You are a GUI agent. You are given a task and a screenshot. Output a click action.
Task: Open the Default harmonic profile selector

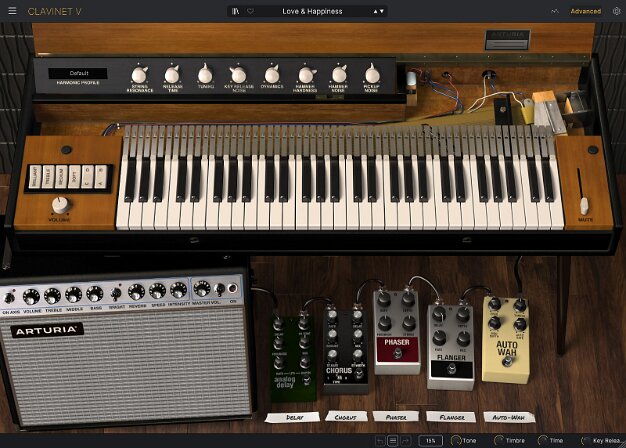[78, 73]
